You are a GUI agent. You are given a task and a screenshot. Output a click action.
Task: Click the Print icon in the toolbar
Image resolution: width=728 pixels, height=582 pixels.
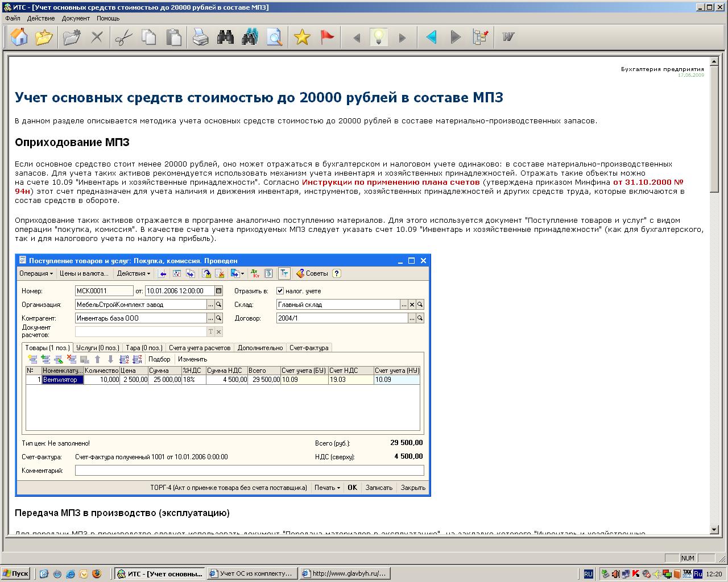point(200,38)
